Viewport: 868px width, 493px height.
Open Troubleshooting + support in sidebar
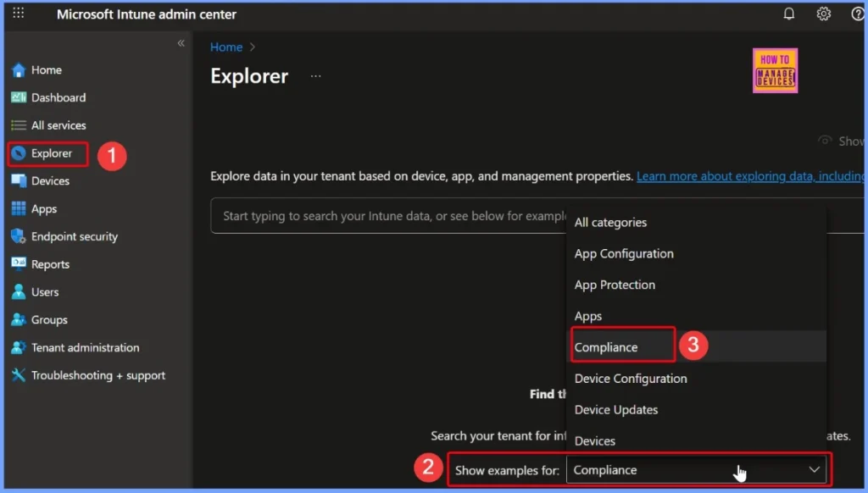pos(98,375)
